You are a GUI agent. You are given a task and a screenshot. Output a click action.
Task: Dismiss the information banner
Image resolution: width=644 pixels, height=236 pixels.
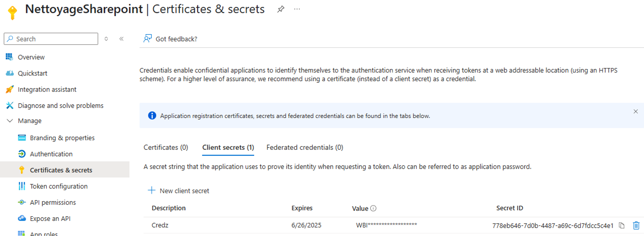[635, 112]
